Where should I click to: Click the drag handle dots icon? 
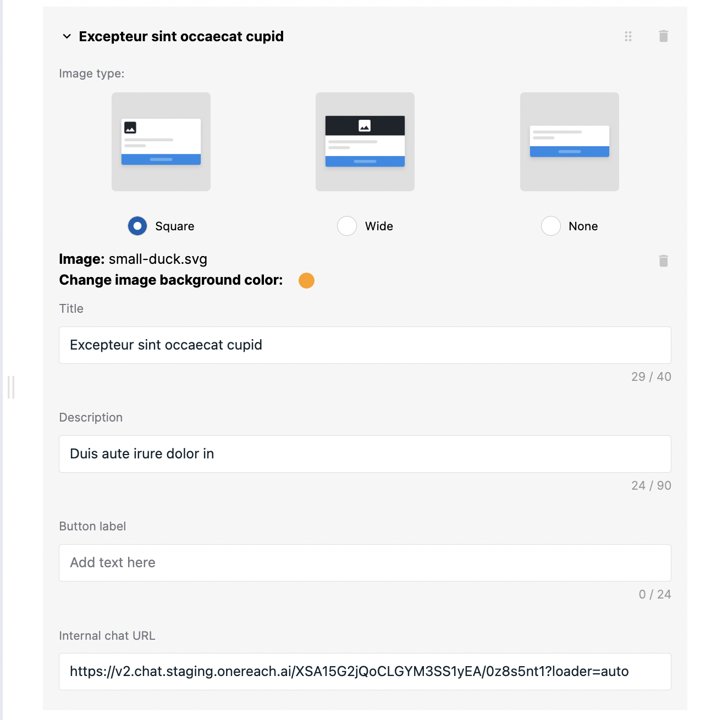[628, 36]
